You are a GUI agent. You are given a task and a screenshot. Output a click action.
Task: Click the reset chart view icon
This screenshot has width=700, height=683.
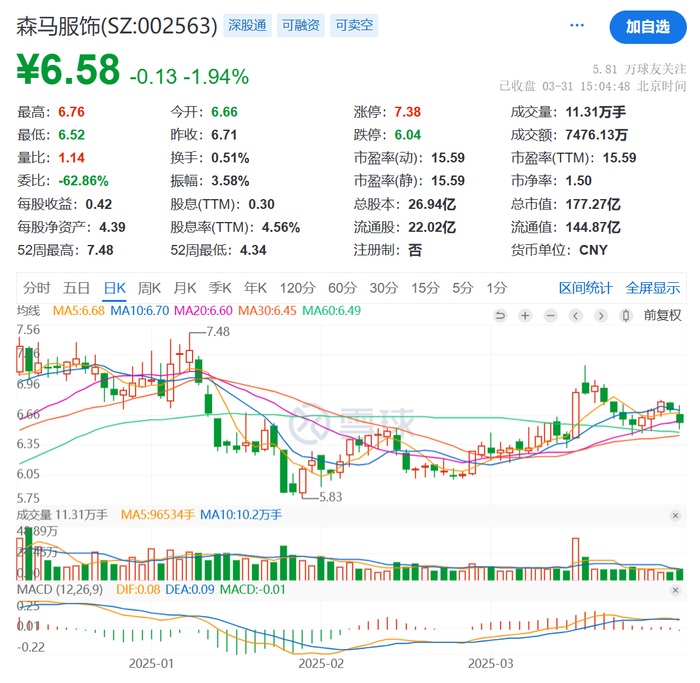click(500, 316)
